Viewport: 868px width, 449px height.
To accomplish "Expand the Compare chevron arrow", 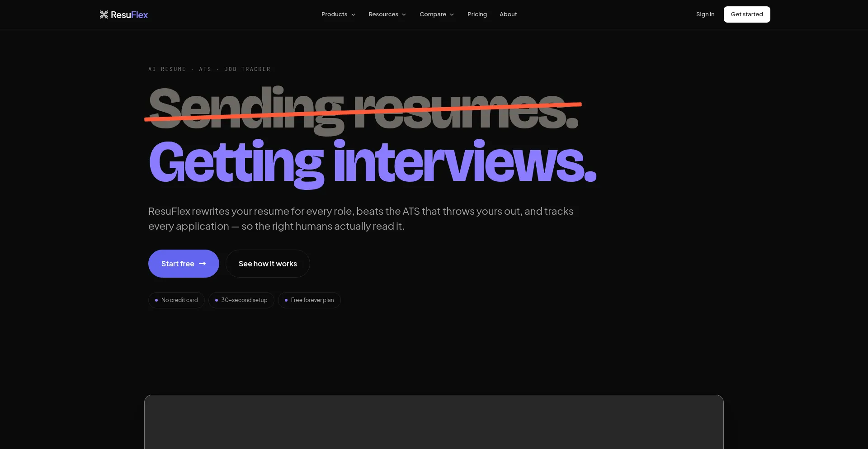I will pos(452,15).
